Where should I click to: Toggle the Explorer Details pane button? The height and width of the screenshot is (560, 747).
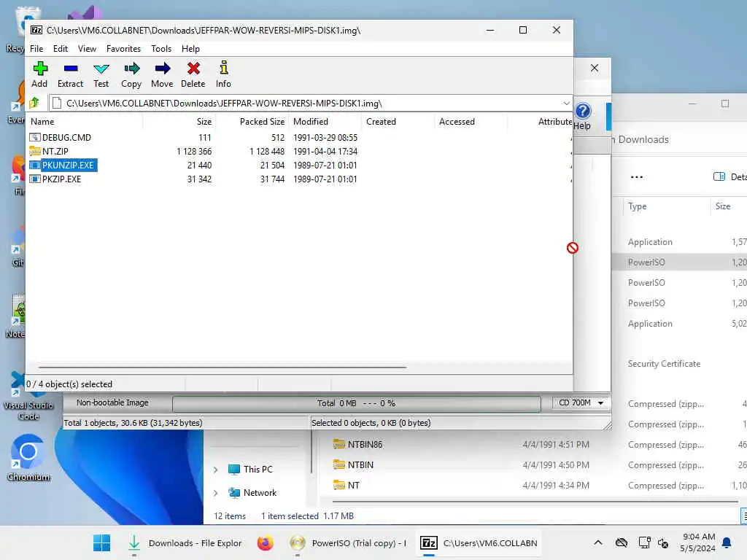click(729, 177)
